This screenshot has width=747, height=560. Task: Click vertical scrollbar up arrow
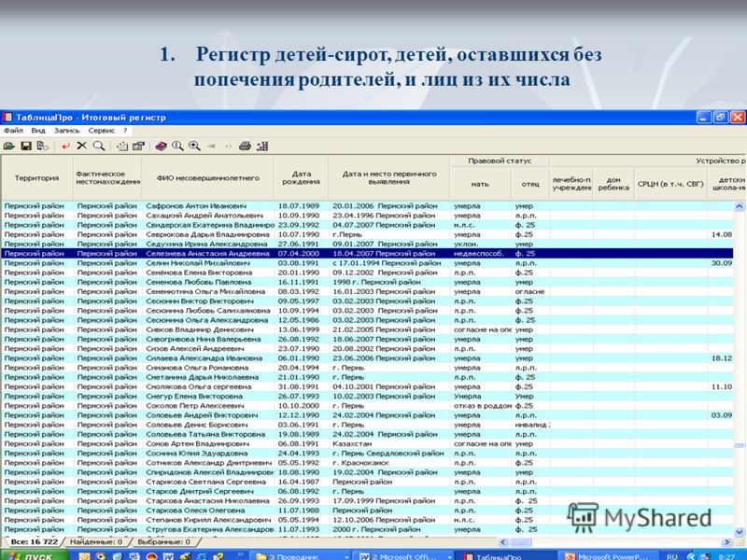[740, 206]
